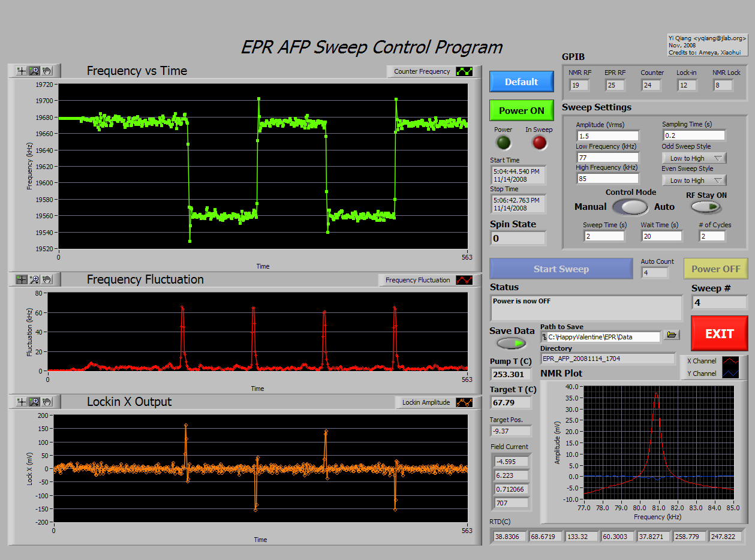The width and height of the screenshot is (755, 560).
Task: Open X Channel plot legend icon
Action: click(730, 361)
